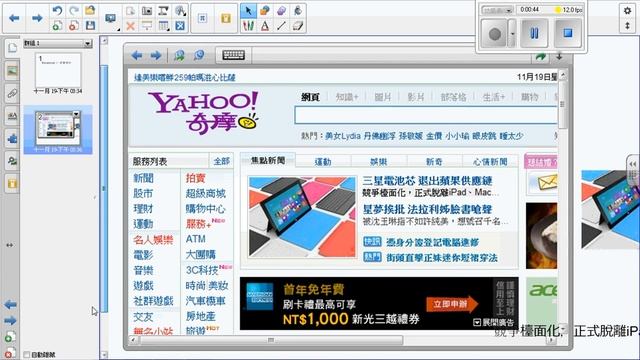Image resolution: width=640 pixels, height=360 pixels.
Task: Click the 立即申辦 ad button
Action: (452, 304)
